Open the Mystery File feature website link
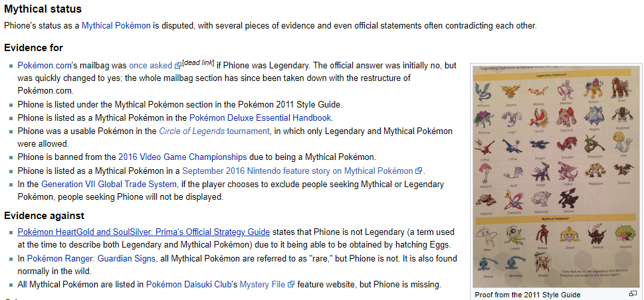 coord(263,285)
